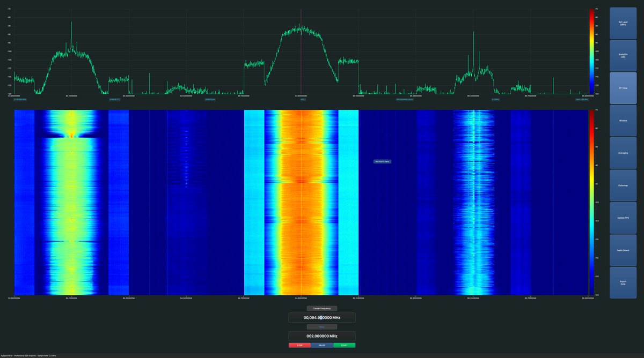Click the Center Frequency label
Screen dimensions: 644x358
pyautogui.click(x=322, y=308)
